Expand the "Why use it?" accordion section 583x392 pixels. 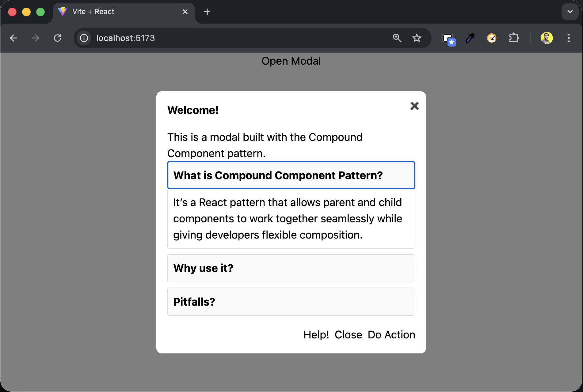(291, 268)
